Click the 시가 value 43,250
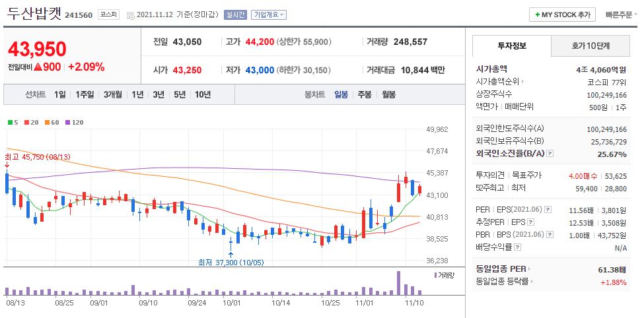 pyautogui.click(x=188, y=70)
